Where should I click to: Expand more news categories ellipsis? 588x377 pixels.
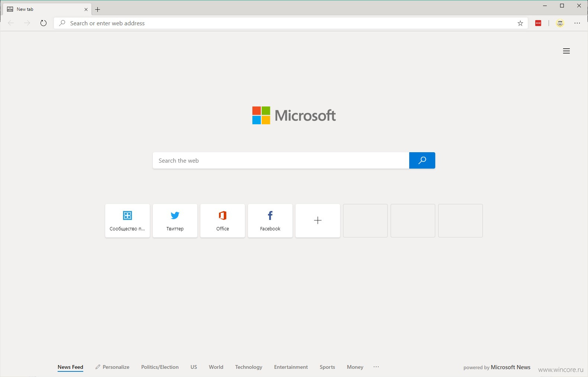click(376, 367)
